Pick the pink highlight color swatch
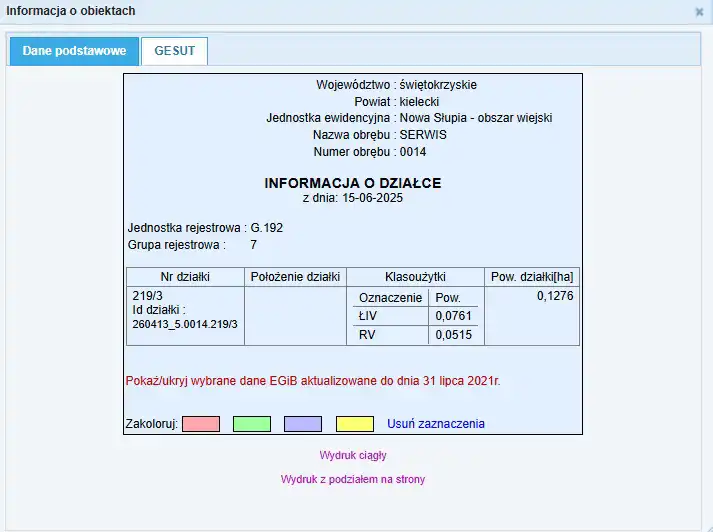The height and width of the screenshot is (532, 713). (x=201, y=424)
